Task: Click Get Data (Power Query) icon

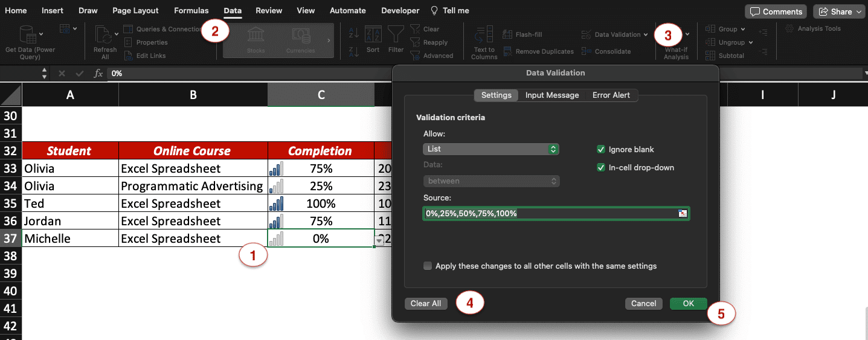Action: [28, 35]
